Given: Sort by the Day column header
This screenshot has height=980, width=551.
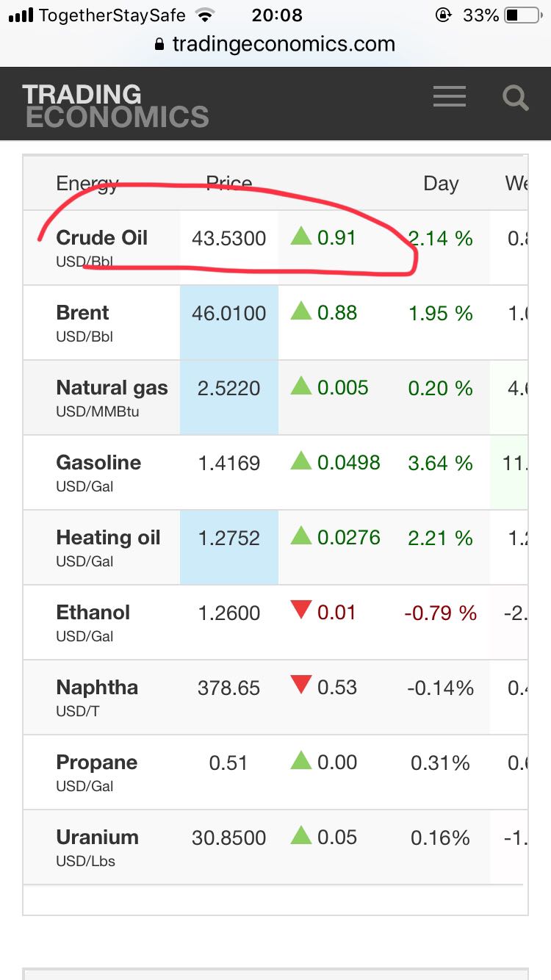Looking at the screenshot, I should coord(441,184).
